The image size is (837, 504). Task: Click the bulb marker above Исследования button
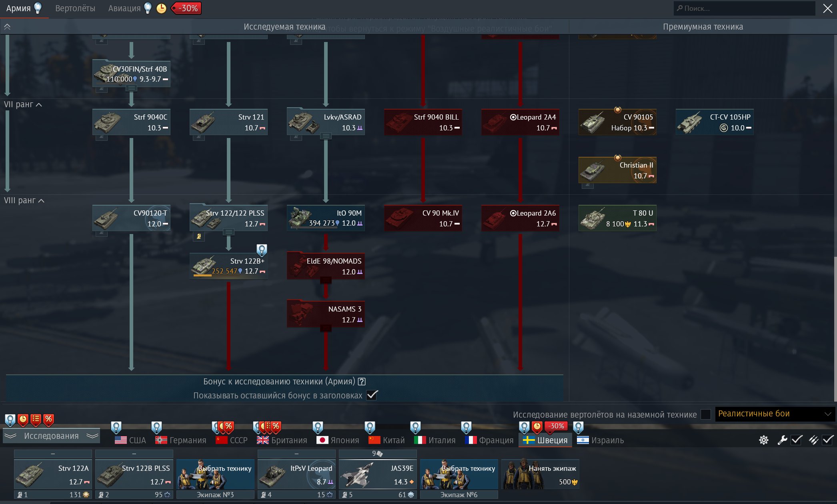(x=10, y=420)
